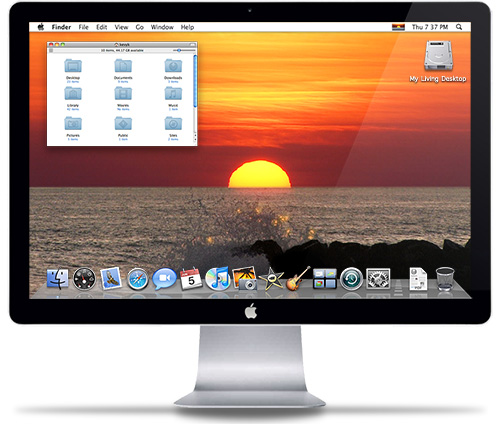Select the Downloads folder

pyautogui.click(x=173, y=66)
